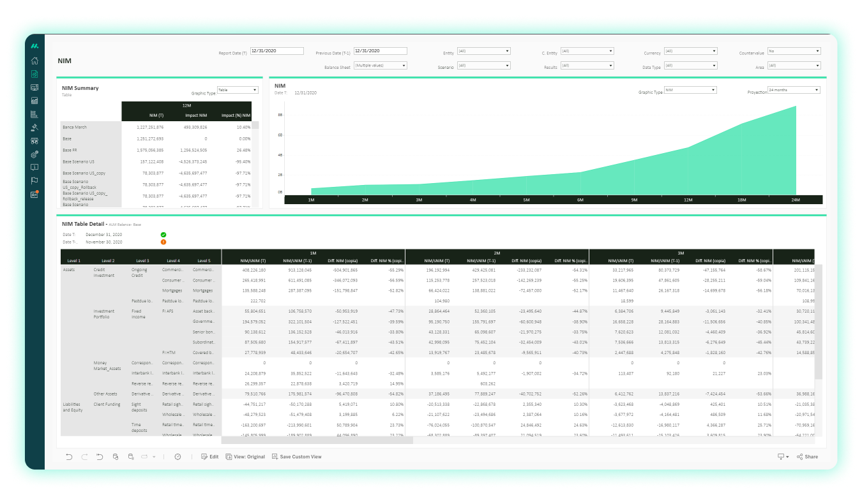Image resolution: width=862 pixels, height=504 pixels.
Task: Click vertical scrollbar of NIM Table Detail
Action: click(x=819, y=322)
